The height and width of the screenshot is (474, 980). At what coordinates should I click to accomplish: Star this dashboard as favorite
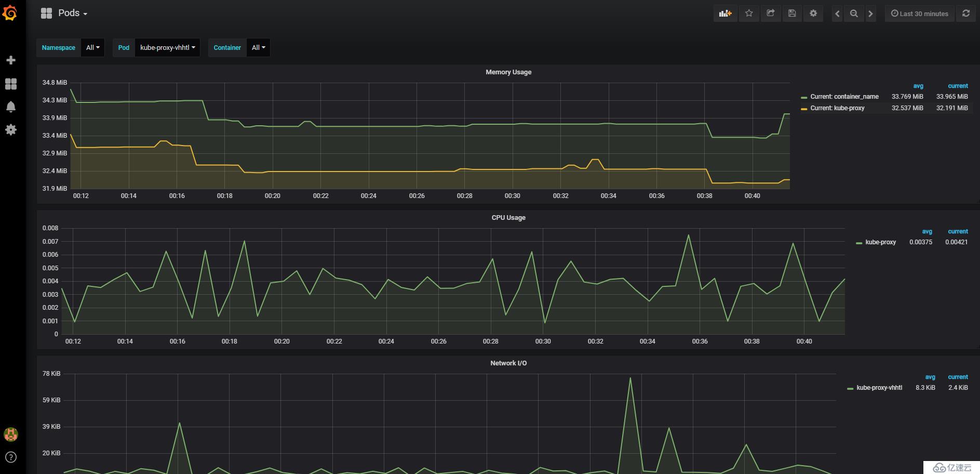click(749, 14)
